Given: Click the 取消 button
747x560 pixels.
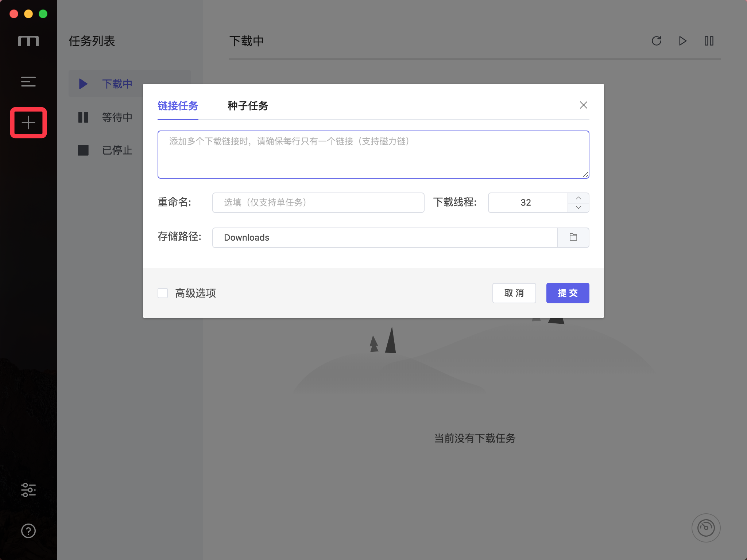Looking at the screenshot, I should pyautogui.click(x=514, y=293).
